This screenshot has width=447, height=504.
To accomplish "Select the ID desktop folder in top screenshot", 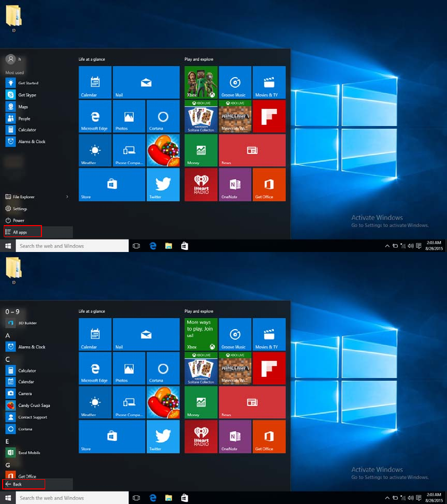I will (13, 18).
